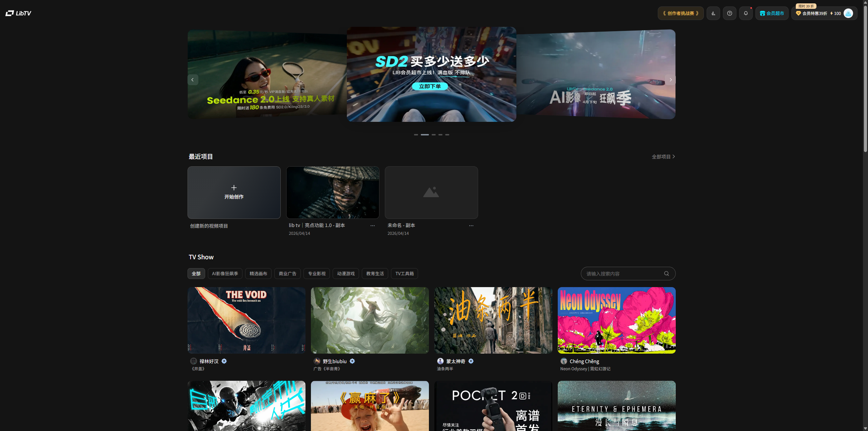The image size is (868, 431).
Task: Select the 动漫游戏 filter tab
Action: click(x=346, y=274)
